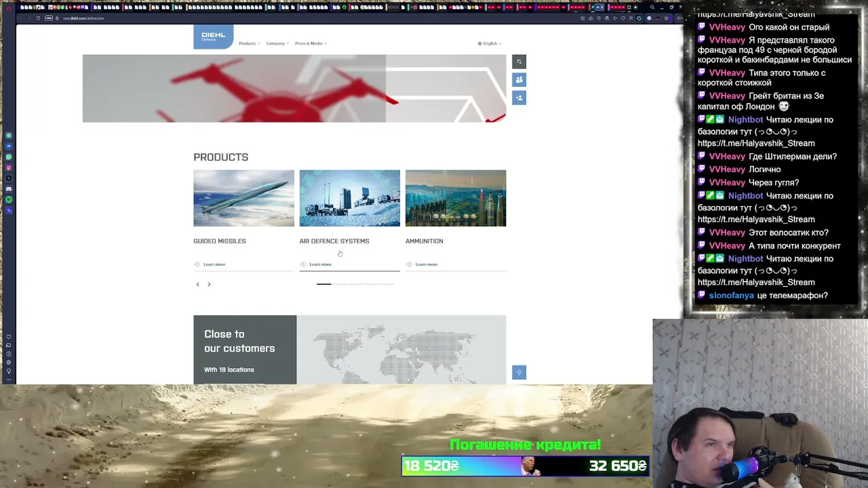Open the Guided Missiles product heading

220,241
